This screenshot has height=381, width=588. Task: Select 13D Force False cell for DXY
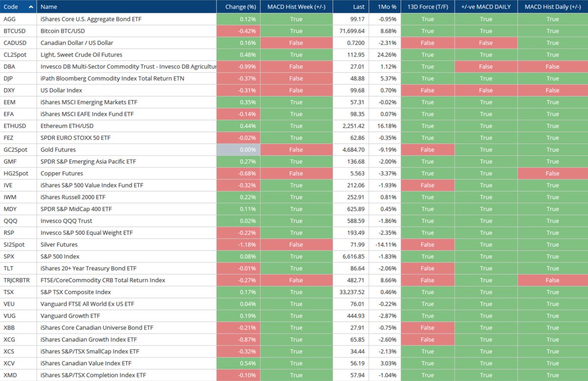pos(427,90)
